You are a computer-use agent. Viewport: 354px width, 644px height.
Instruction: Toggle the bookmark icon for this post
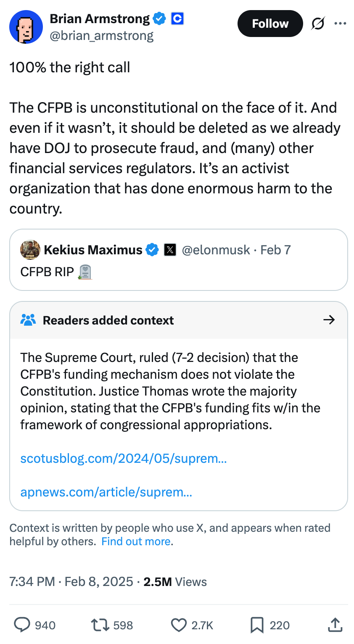[x=257, y=625]
